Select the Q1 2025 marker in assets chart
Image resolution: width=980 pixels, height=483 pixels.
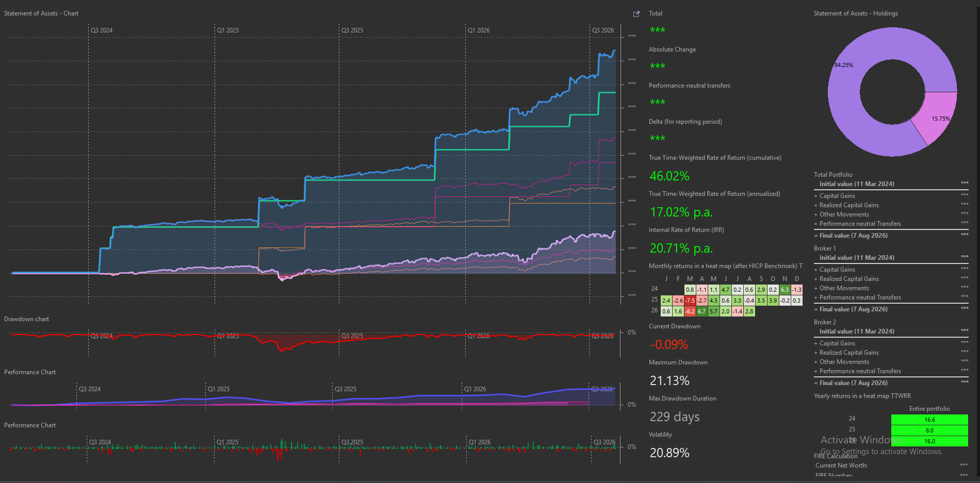click(x=227, y=30)
